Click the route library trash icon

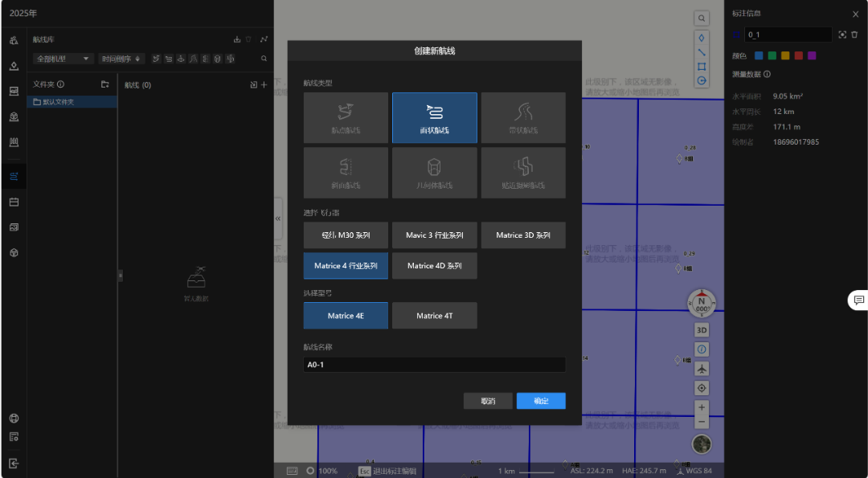248,39
